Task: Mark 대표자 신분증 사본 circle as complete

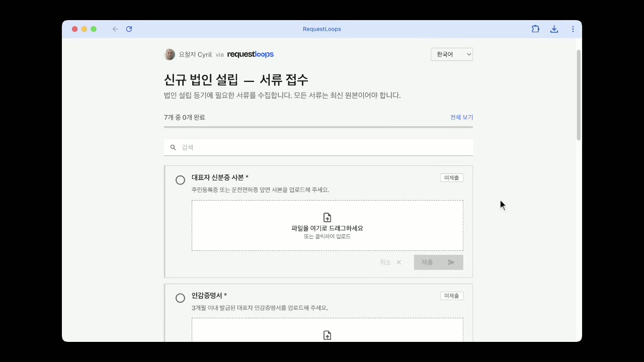Action: (x=180, y=180)
